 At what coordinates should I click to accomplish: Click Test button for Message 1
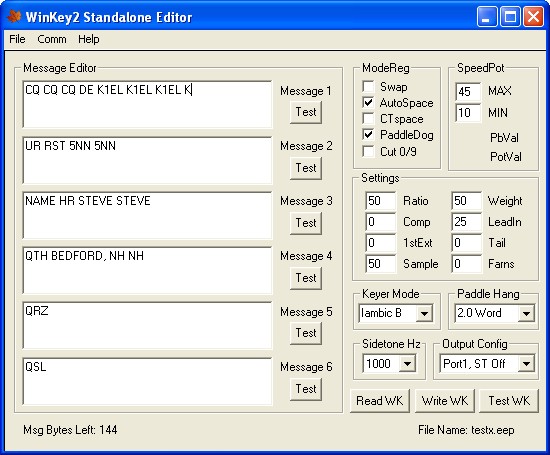coord(306,112)
